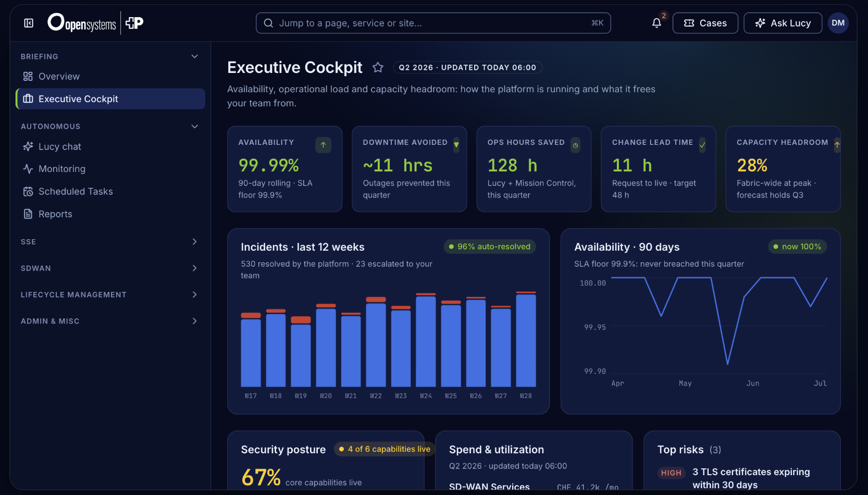The width and height of the screenshot is (868, 495).
Task: Click the 28% capacity headroom value
Action: (752, 165)
